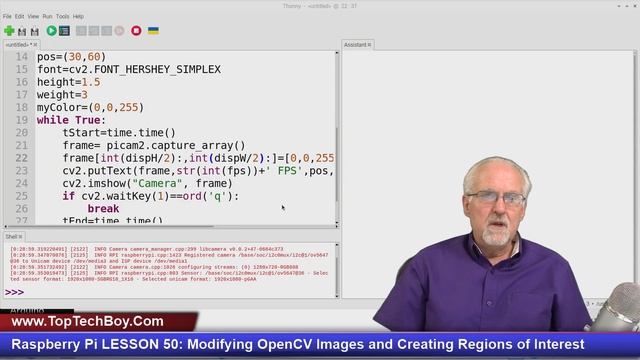Click the greyed Resume debugger icon
The width and height of the screenshot is (640, 360).
pyautogui.click(x=119, y=31)
